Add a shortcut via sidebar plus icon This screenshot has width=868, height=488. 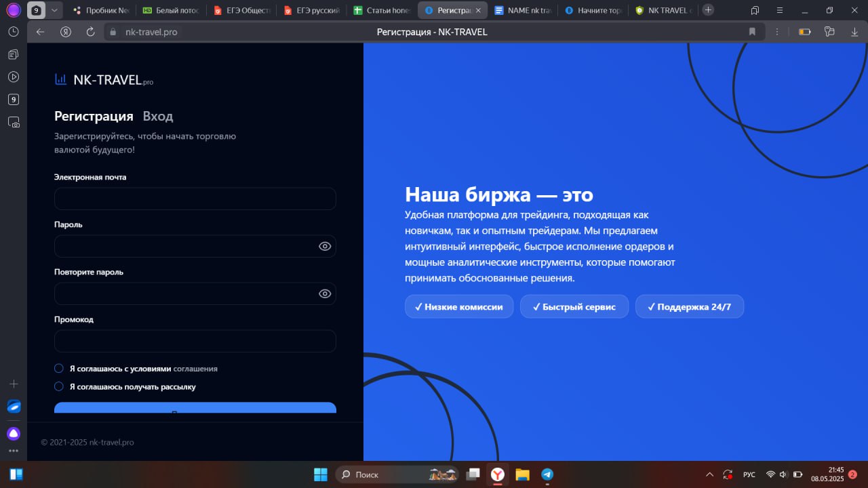[x=14, y=384]
